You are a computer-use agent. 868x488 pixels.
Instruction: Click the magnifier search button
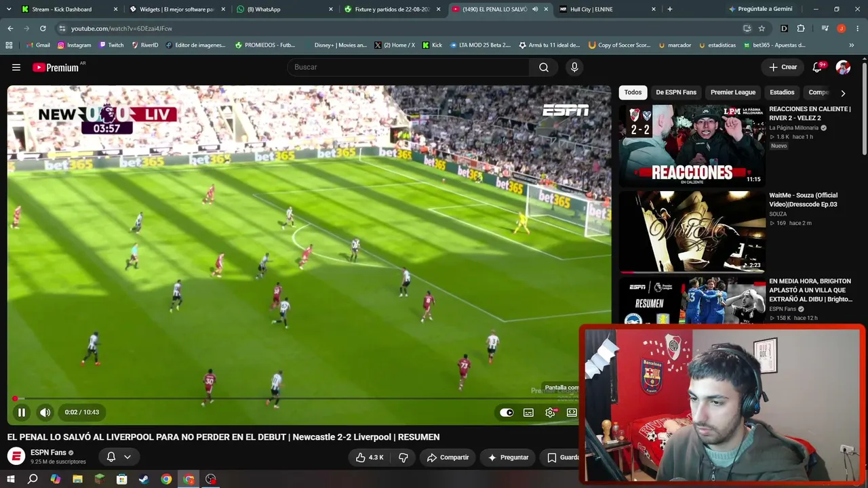[x=544, y=67]
